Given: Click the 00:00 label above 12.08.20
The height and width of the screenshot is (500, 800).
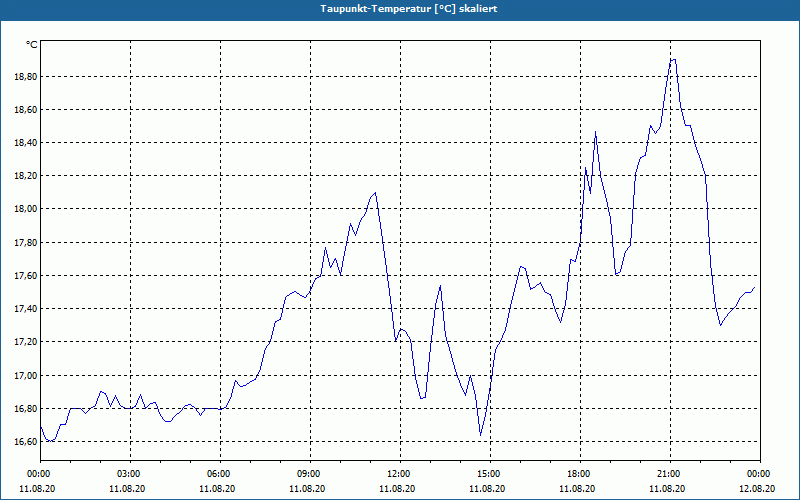Looking at the screenshot, I should 758,474.
